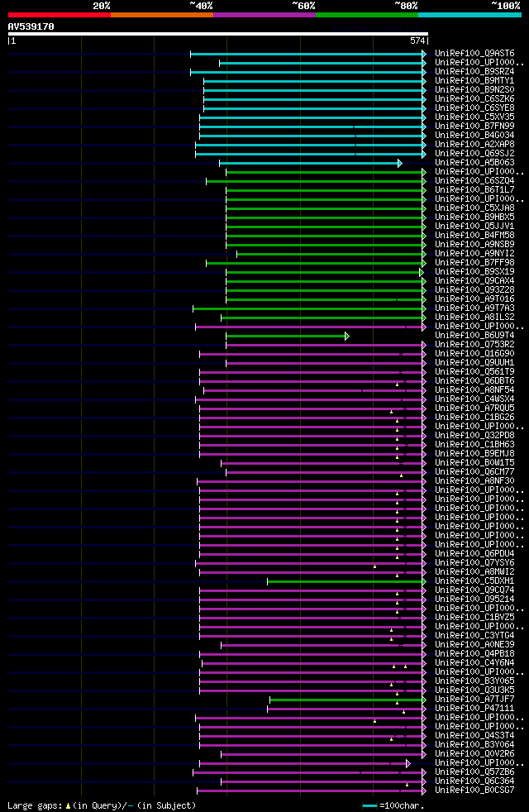
Task: Open hit UniRef100_Q69SJ2 label
Action: [x=474, y=154]
